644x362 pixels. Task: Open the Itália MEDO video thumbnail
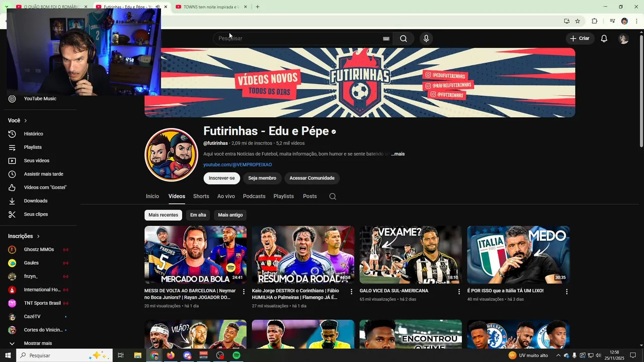pyautogui.click(x=518, y=255)
